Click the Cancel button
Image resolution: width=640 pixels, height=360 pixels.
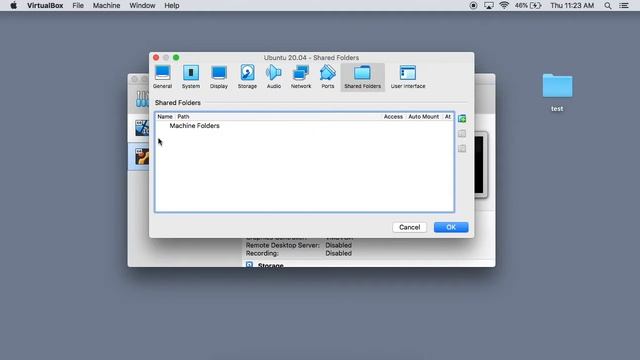tap(409, 227)
